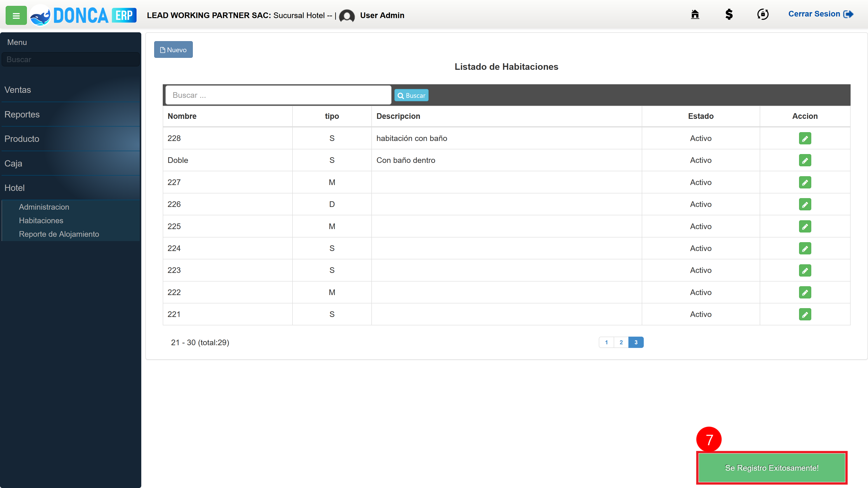Click the lock refresh icon
Screen dimensions: 868x488
coord(763,14)
